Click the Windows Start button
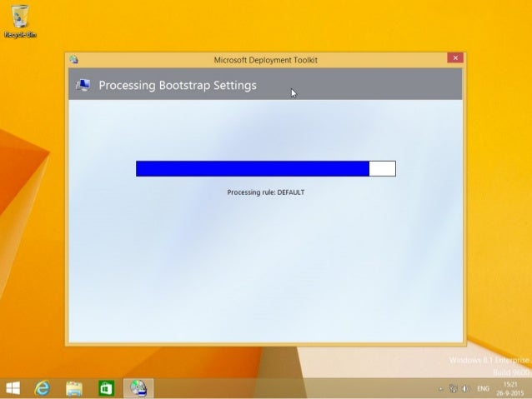 (13, 388)
